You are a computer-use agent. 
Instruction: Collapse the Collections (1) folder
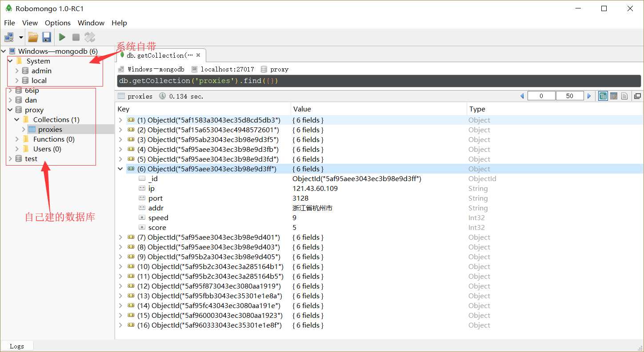pyautogui.click(x=17, y=120)
